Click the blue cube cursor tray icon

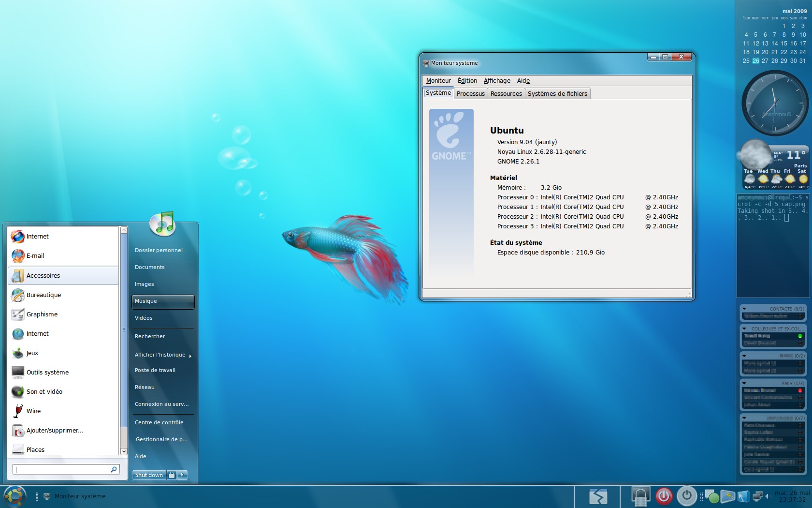(x=743, y=496)
